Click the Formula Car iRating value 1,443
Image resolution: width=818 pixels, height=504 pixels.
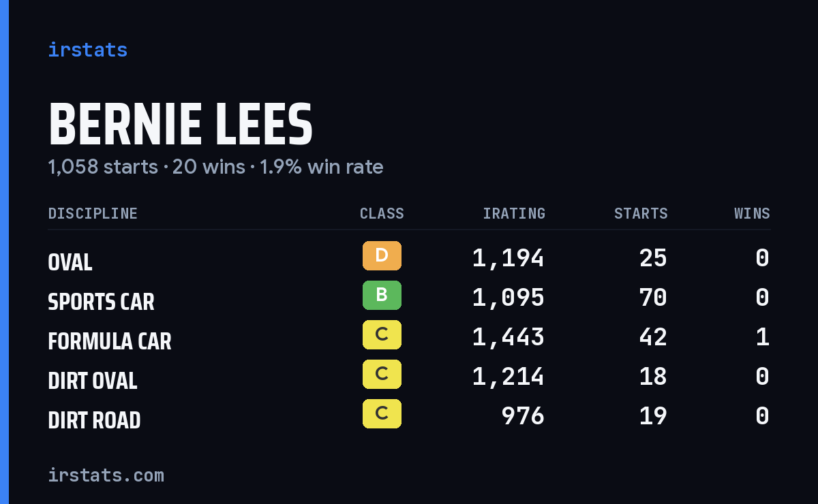(509, 337)
